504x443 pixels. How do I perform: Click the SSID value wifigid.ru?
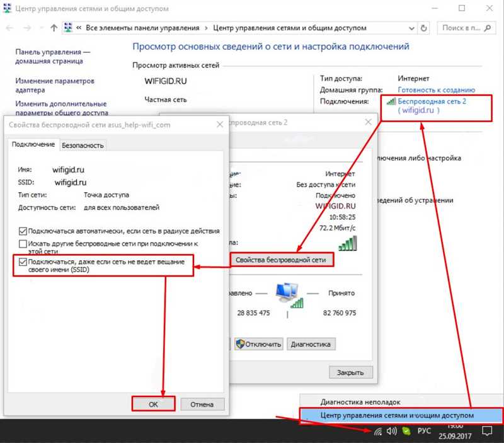71,182
